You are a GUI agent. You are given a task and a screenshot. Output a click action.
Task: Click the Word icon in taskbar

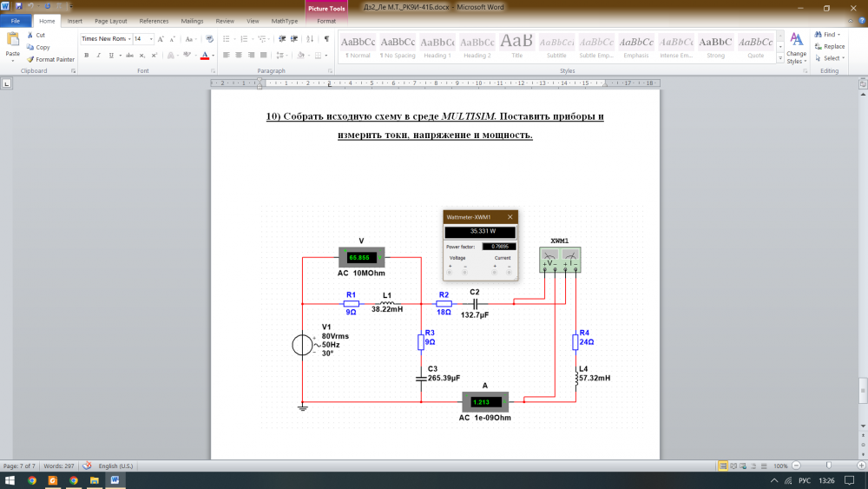click(115, 479)
